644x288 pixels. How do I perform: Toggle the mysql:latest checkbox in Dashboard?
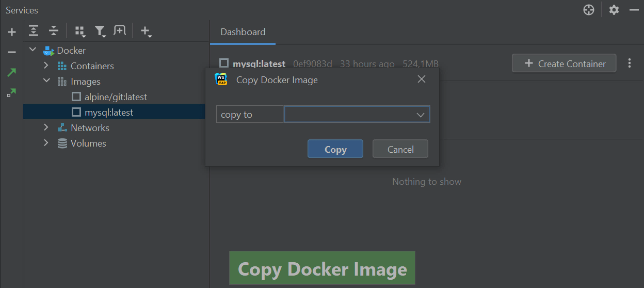click(x=224, y=63)
